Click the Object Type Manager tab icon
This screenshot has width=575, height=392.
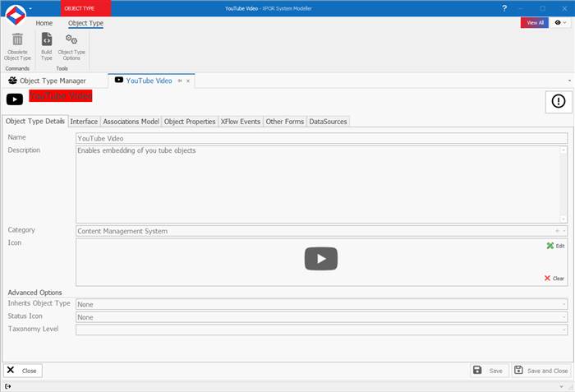click(13, 81)
